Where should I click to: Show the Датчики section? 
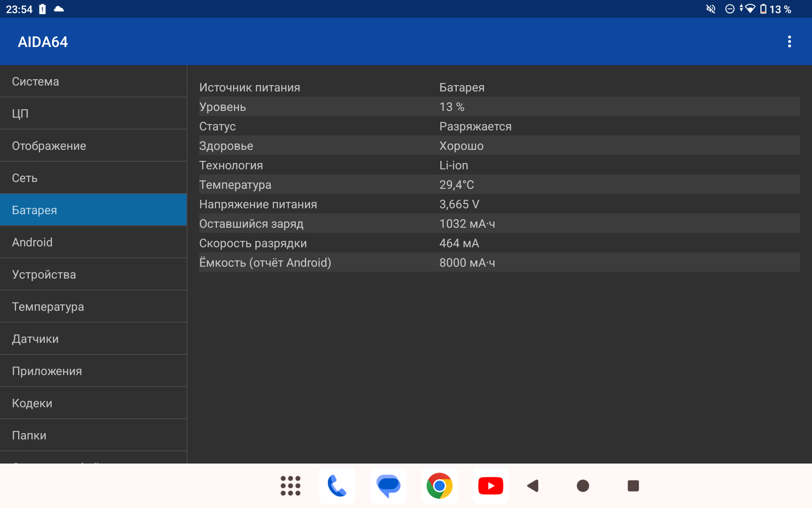93,339
